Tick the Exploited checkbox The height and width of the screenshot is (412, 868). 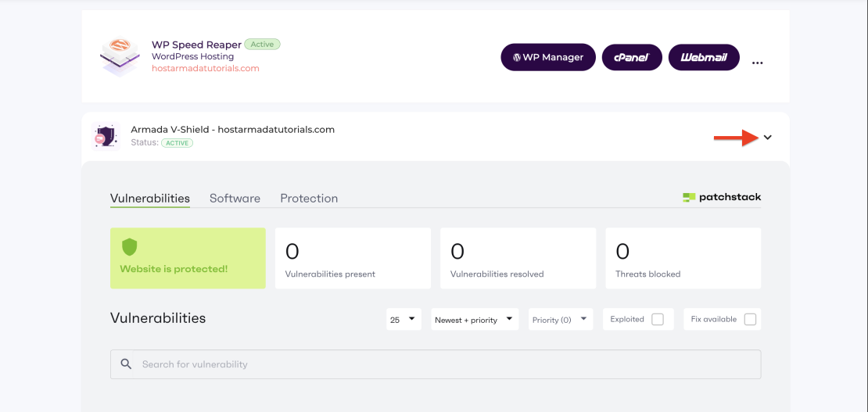(657, 319)
